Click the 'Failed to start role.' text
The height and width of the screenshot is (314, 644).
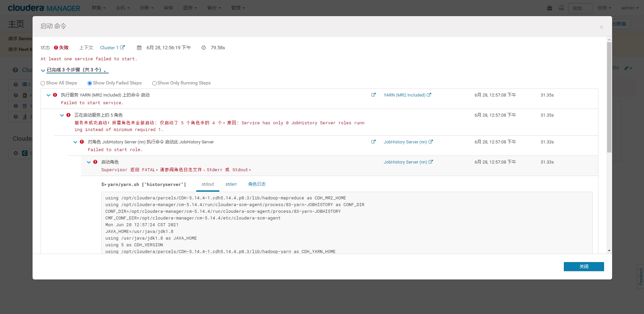[x=115, y=150]
